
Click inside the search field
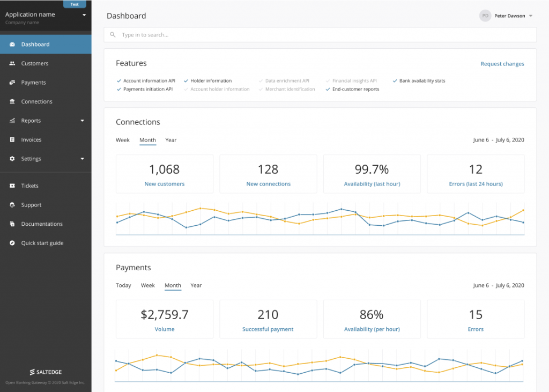322,34
